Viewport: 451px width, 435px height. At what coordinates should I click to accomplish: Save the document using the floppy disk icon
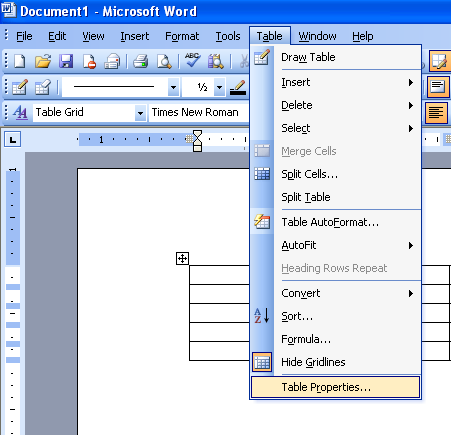(66, 61)
